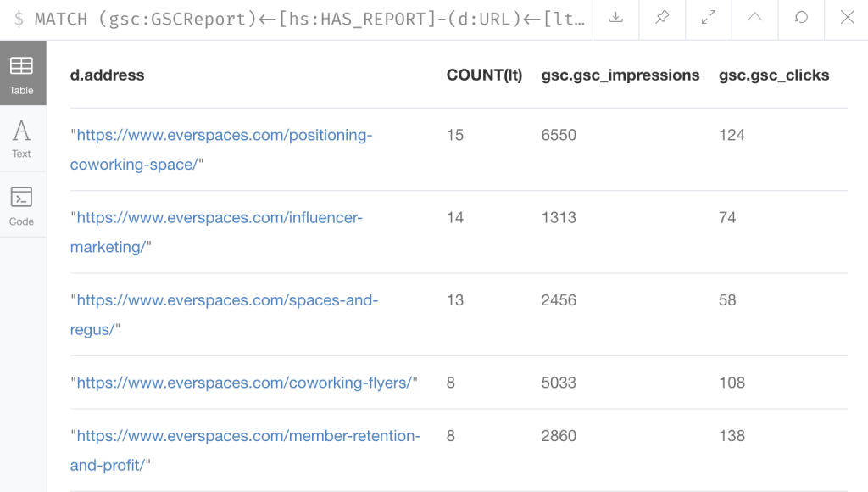Screen dimensions: 868x492
Task: Rerun the Cypher query
Action: [x=801, y=18]
